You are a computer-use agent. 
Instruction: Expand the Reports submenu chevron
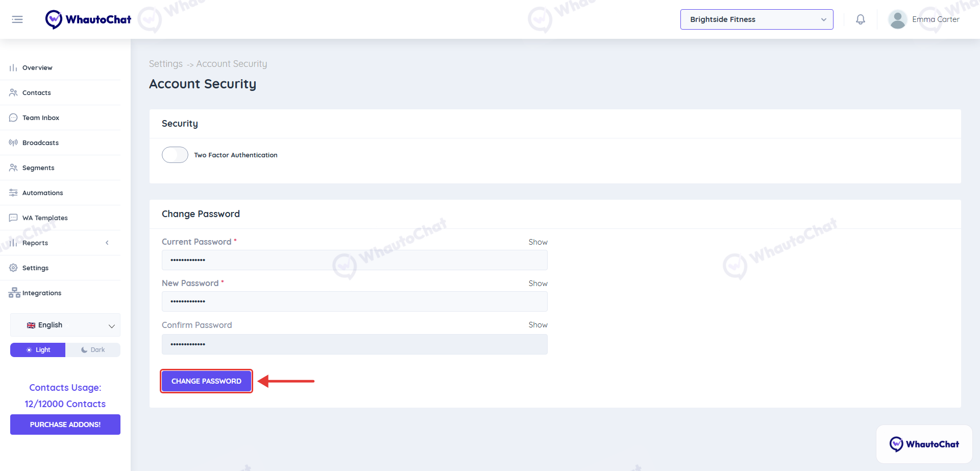tap(107, 243)
